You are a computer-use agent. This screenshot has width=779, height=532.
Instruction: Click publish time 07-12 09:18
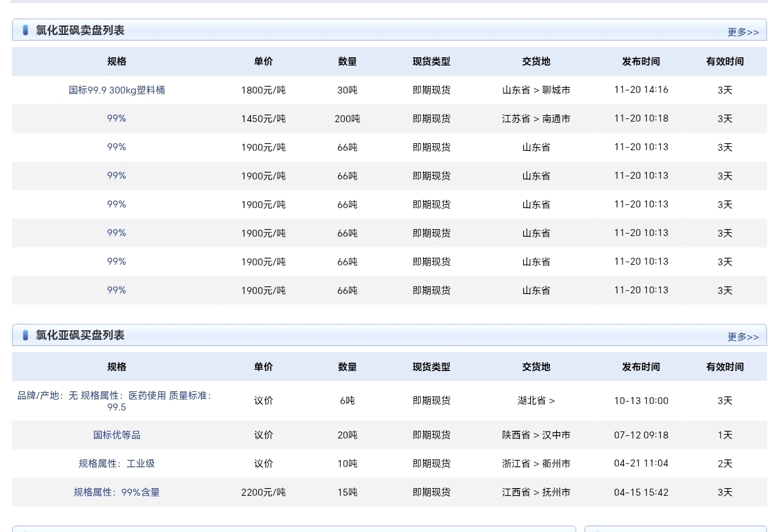pyautogui.click(x=641, y=435)
